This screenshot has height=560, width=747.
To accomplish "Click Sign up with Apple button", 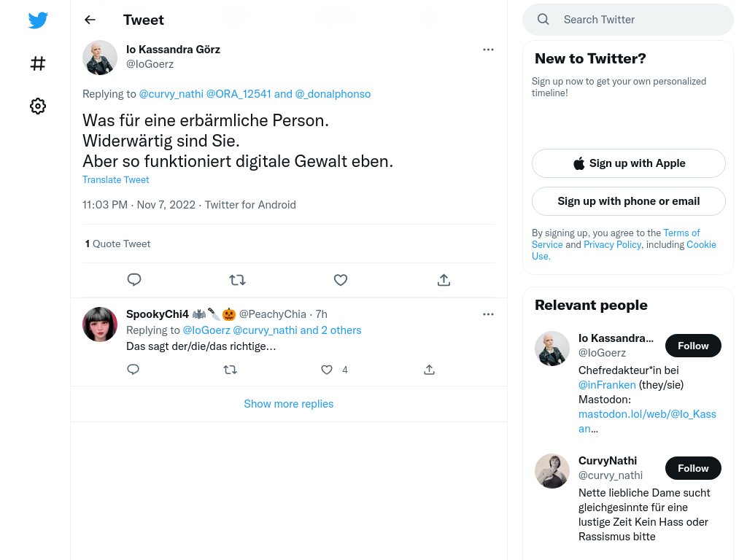I will tap(628, 163).
